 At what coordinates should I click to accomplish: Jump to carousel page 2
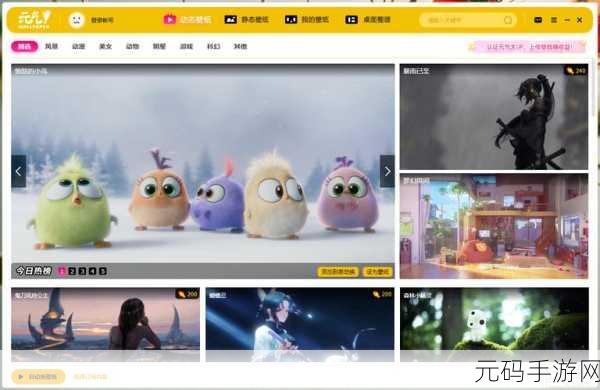click(72, 271)
